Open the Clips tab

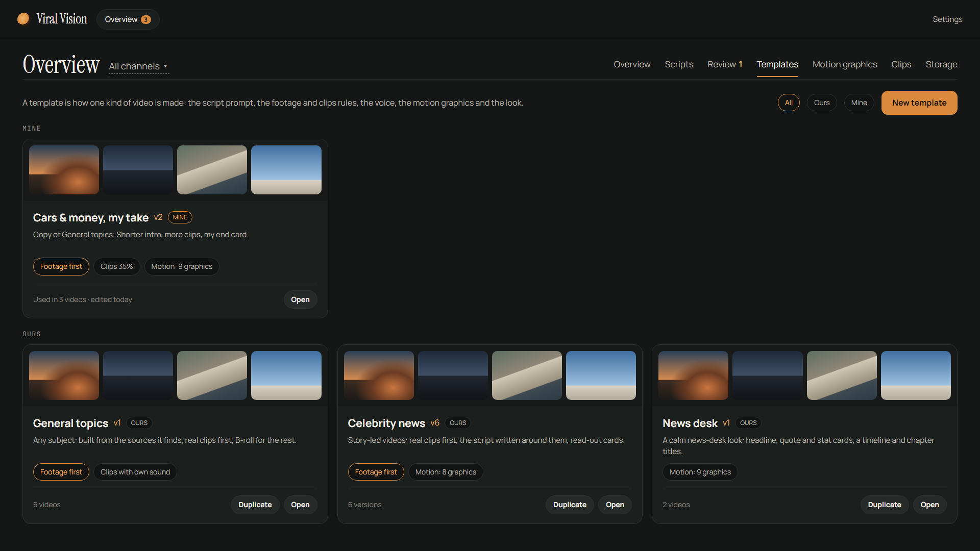pyautogui.click(x=901, y=64)
